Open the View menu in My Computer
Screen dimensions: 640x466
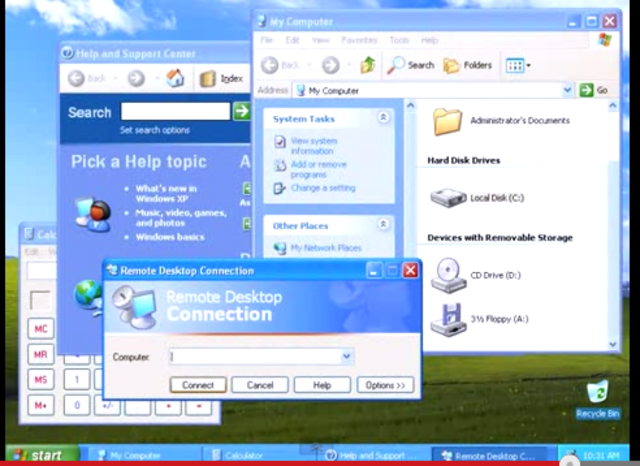tap(320, 40)
